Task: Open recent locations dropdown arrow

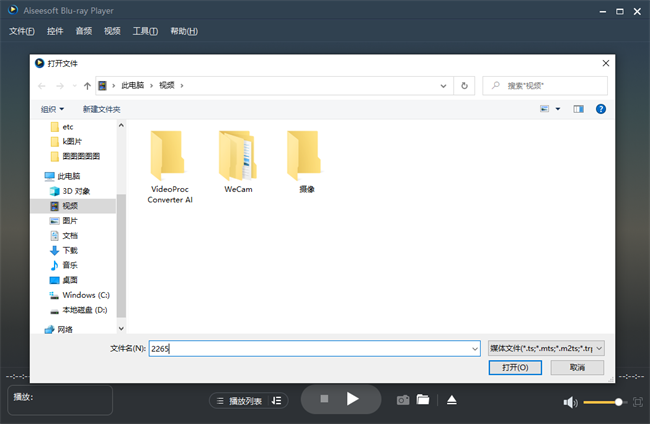Action: click(x=75, y=86)
